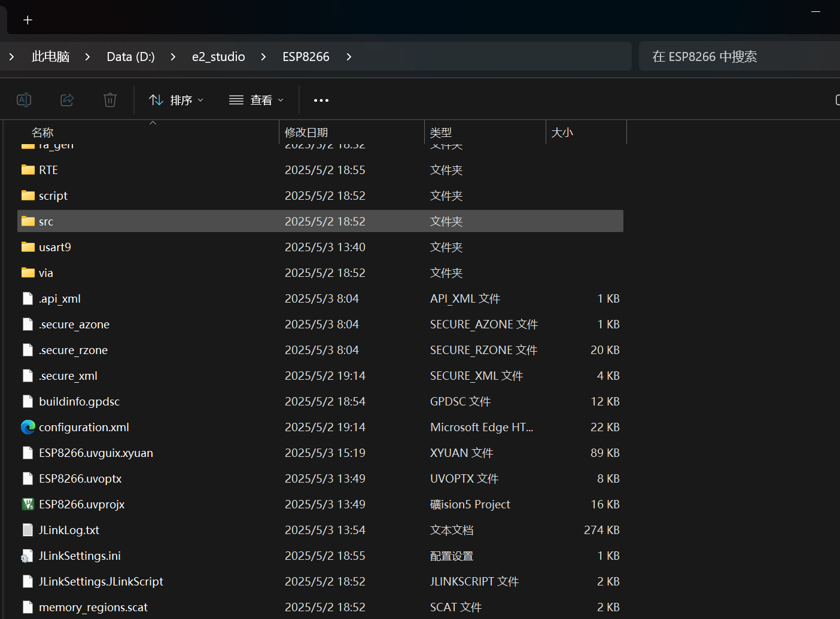Select the .secure_azone file name

tap(74, 325)
